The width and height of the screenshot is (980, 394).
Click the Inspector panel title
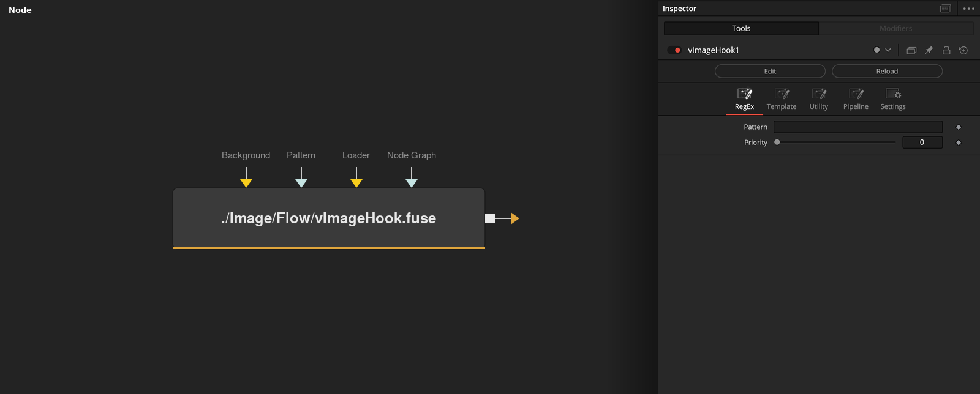[679, 9]
